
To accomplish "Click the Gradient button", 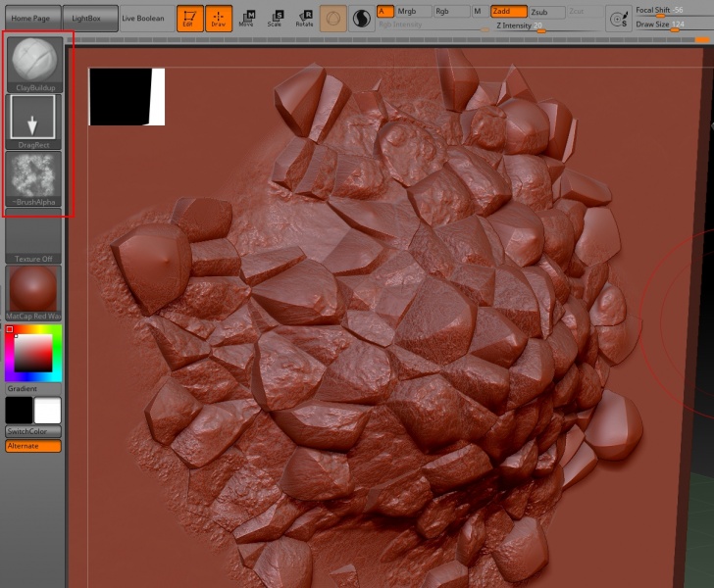I will coord(33,389).
